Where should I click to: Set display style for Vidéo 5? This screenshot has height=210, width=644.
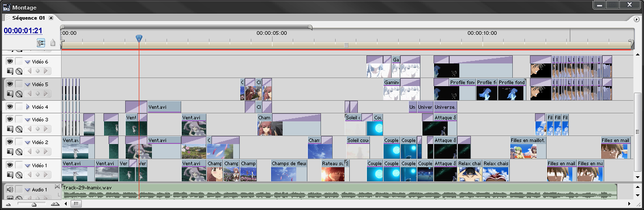pyautogui.click(x=10, y=94)
